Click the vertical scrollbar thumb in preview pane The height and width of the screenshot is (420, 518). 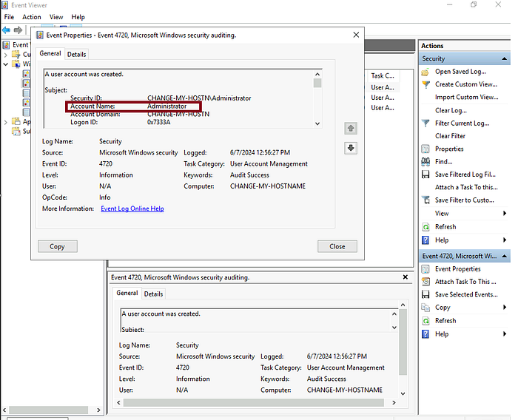coord(403,342)
